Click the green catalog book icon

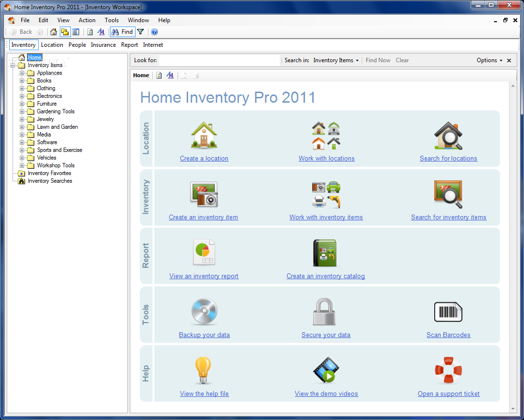click(325, 253)
